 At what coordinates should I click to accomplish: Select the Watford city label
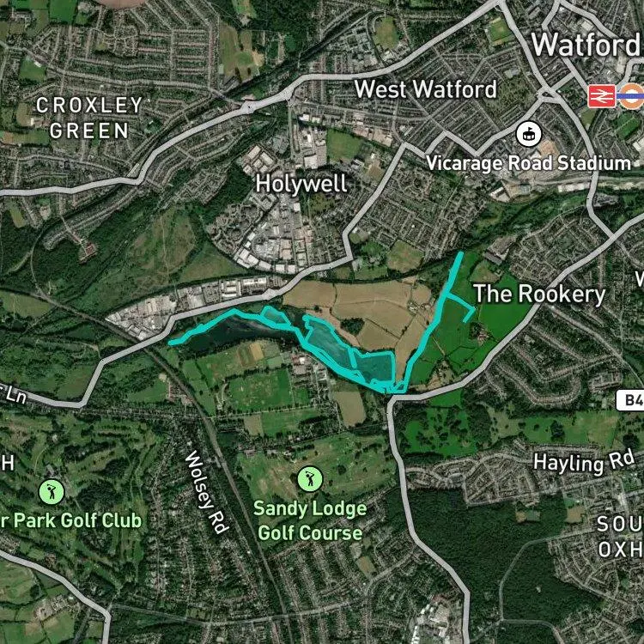(x=586, y=45)
